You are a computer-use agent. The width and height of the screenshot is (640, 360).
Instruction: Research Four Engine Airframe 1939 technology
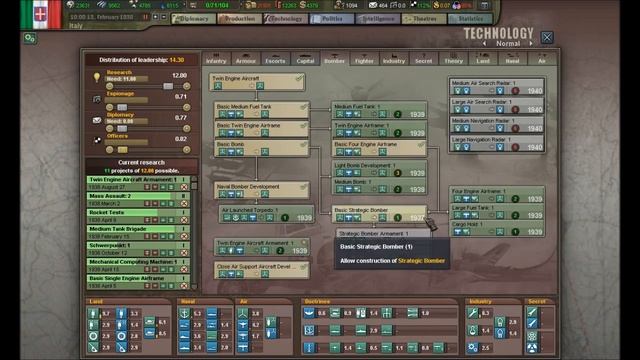pos(497,195)
